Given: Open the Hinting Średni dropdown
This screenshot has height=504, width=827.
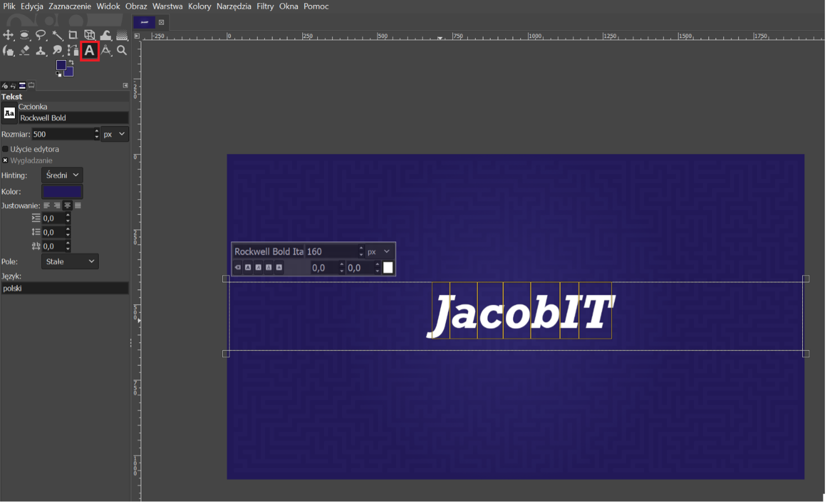Looking at the screenshot, I should pos(62,175).
